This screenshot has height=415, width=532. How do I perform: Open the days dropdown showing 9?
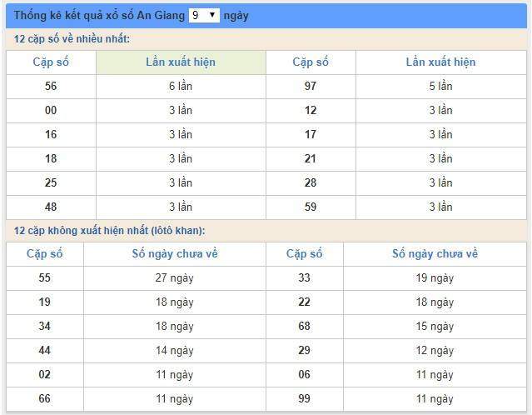(x=204, y=15)
